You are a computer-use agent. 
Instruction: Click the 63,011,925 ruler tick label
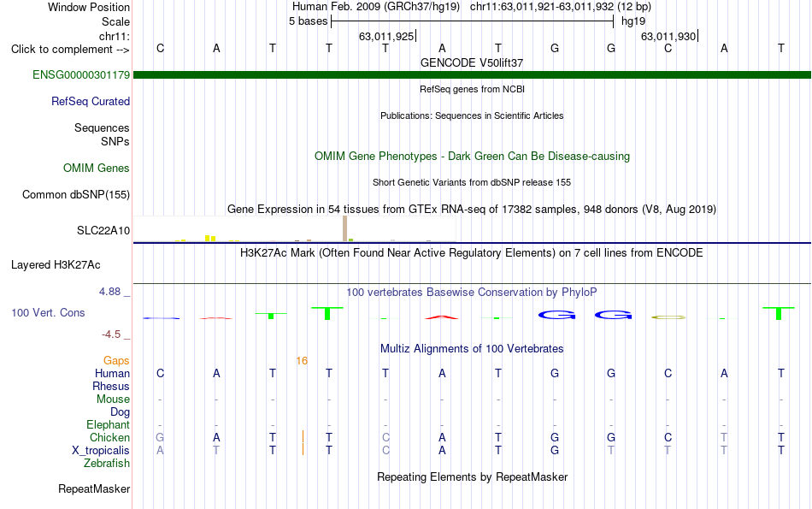point(386,36)
